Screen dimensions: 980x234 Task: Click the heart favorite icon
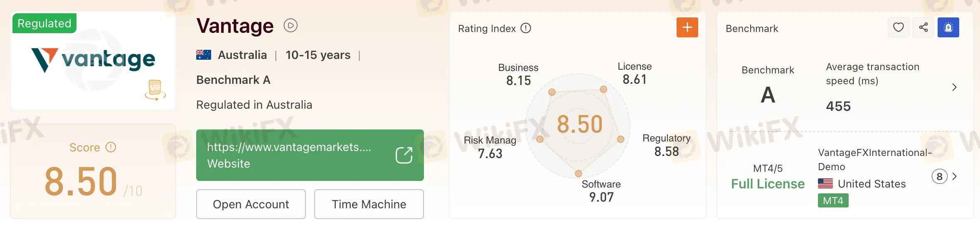point(898,27)
